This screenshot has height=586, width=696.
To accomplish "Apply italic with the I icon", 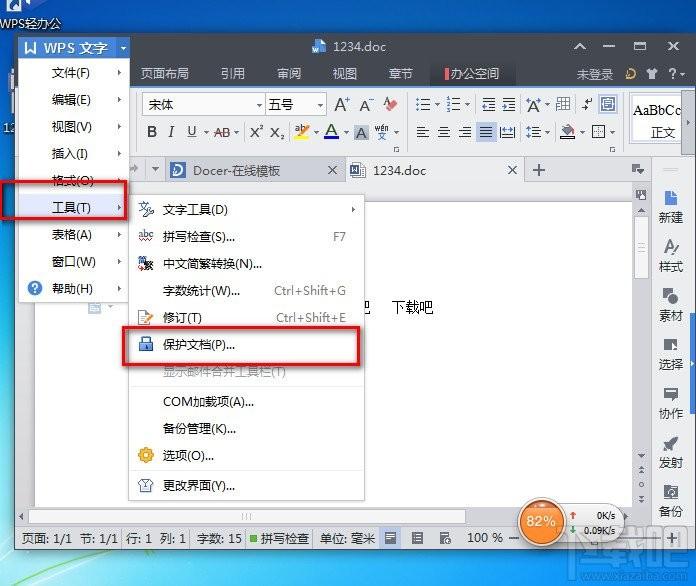I will [x=171, y=132].
